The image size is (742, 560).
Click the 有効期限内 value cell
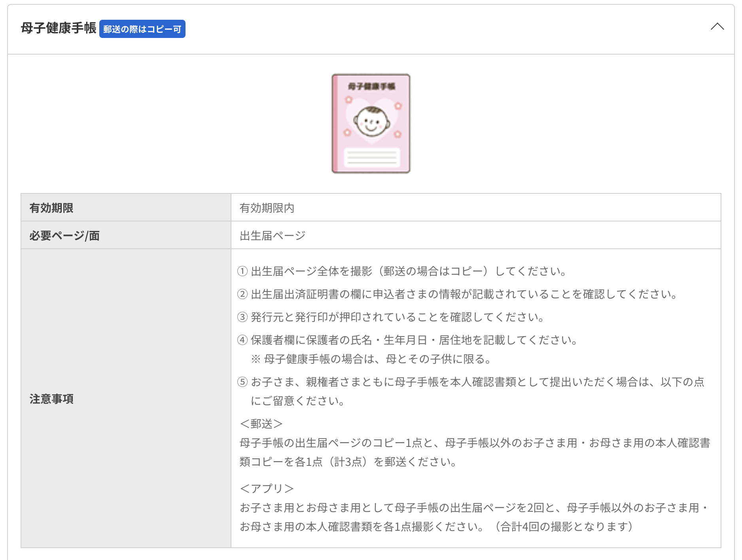click(x=267, y=208)
